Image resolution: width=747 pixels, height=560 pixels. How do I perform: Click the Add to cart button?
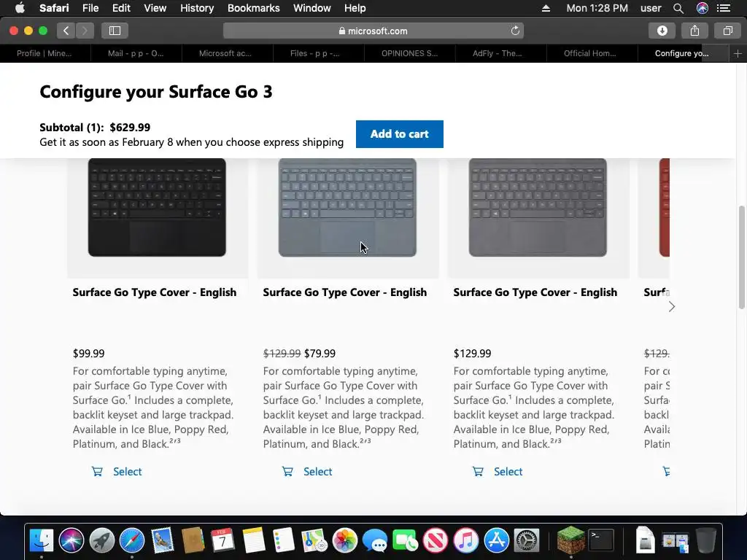pos(399,134)
